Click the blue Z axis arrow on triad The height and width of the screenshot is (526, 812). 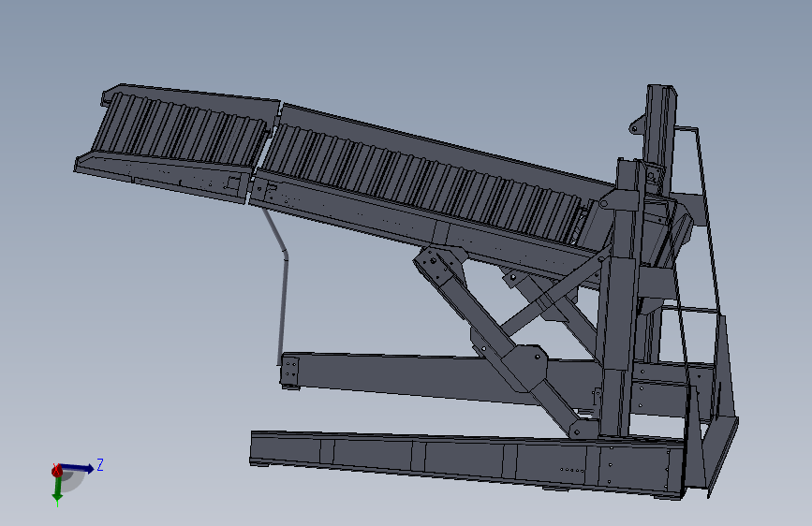tap(78, 467)
